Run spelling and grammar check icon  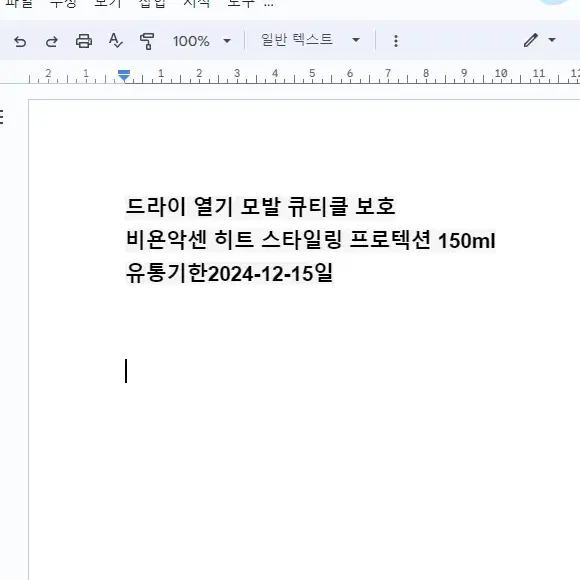coord(115,41)
